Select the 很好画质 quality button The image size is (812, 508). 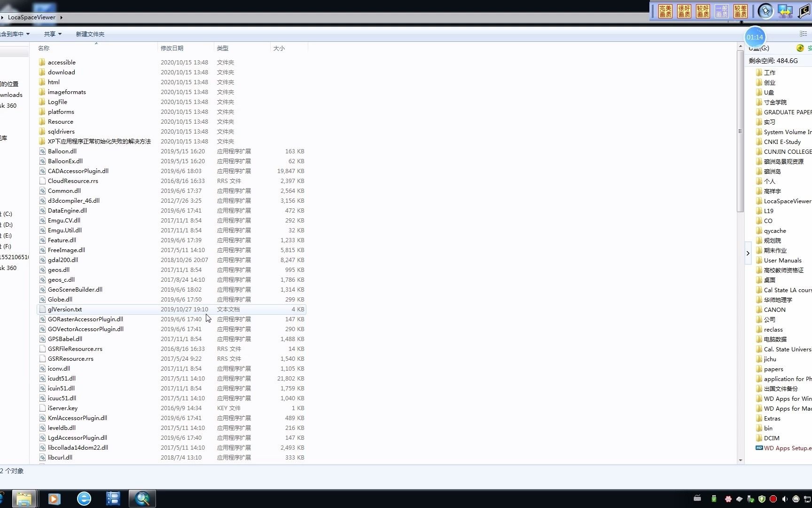(x=684, y=11)
